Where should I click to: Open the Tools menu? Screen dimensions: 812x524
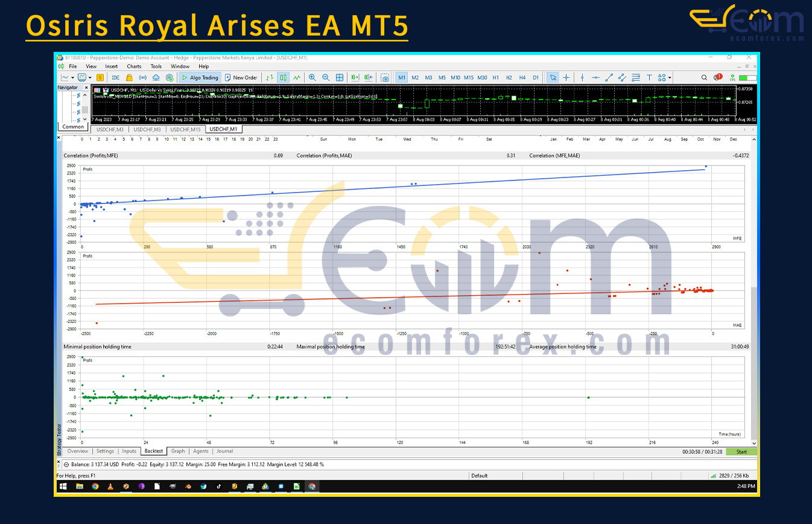(x=156, y=66)
